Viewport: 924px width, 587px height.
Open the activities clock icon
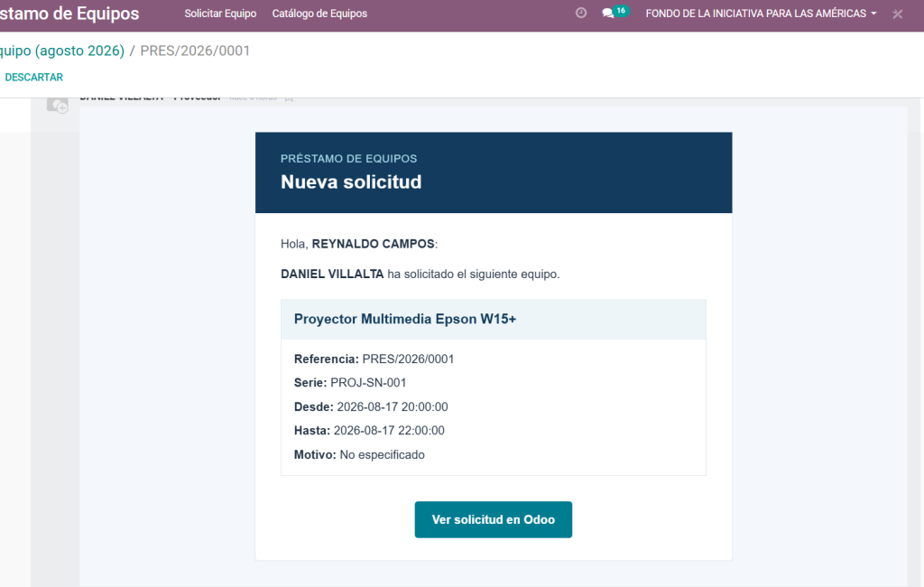581,13
